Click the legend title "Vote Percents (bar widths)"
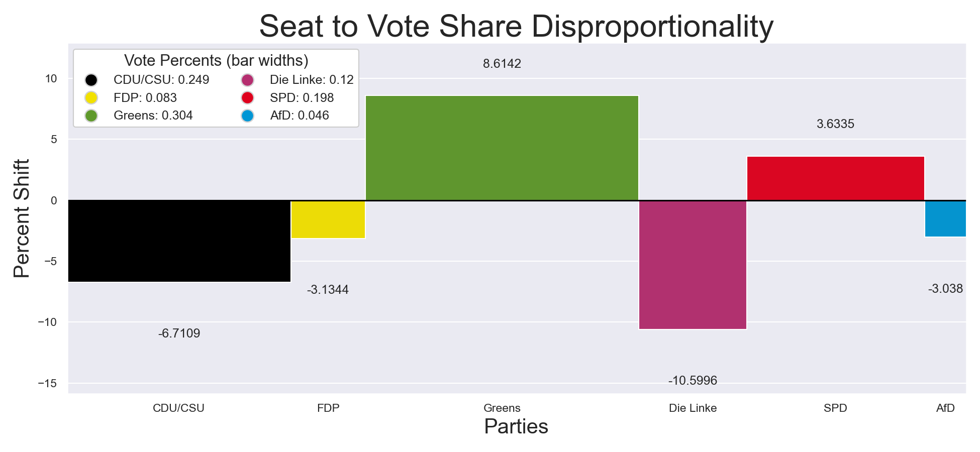Image resolution: width=980 pixels, height=452 pixels. [216, 61]
